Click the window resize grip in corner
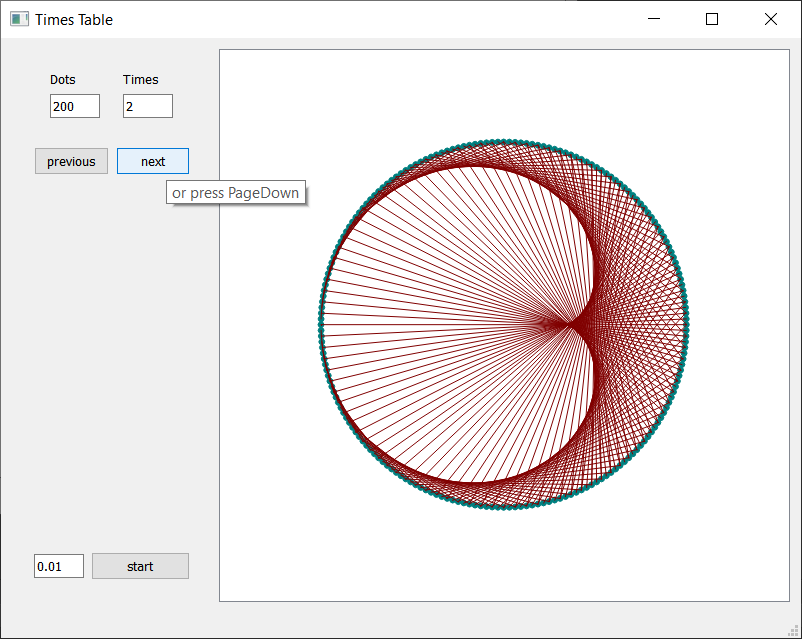The height and width of the screenshot is (639, 802). [793, 631]
